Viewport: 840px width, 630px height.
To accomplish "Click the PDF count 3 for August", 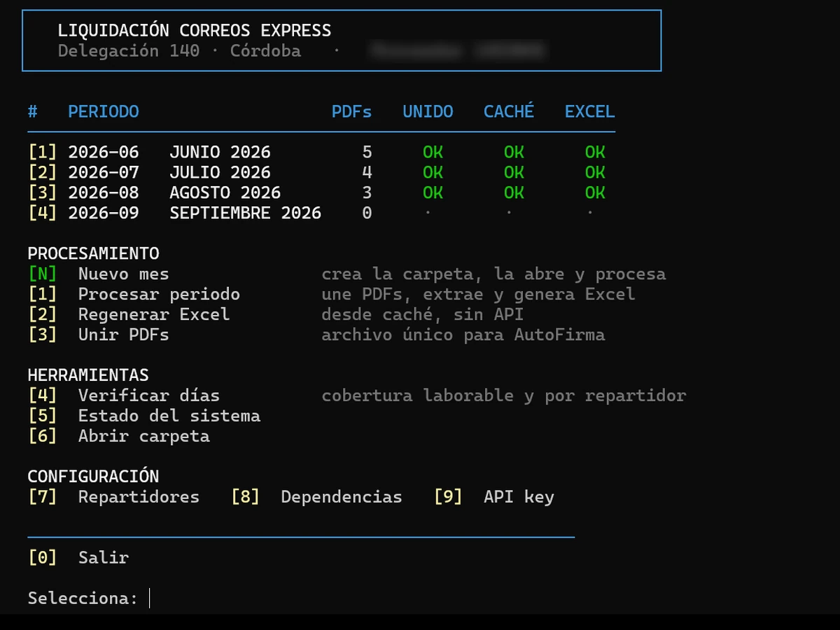I will (367, 192).
